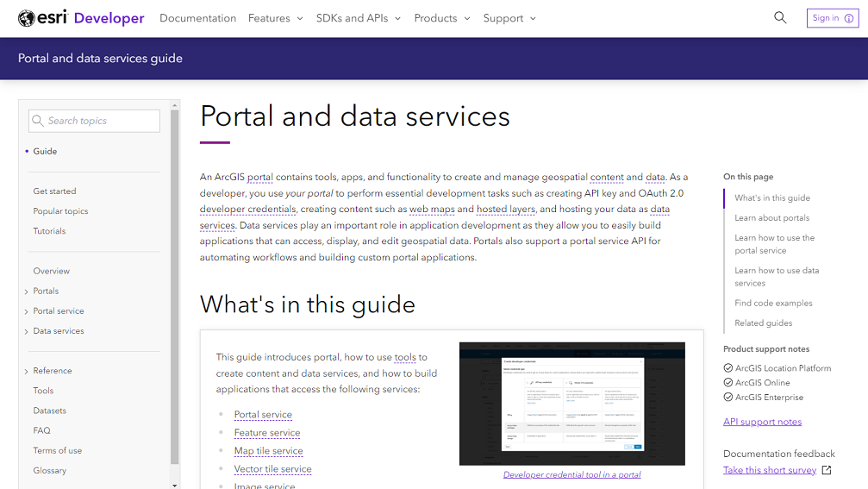Click ArcGIS Online check icon
The height and width of the screenshot is (489, 868).
click(728, 382)
